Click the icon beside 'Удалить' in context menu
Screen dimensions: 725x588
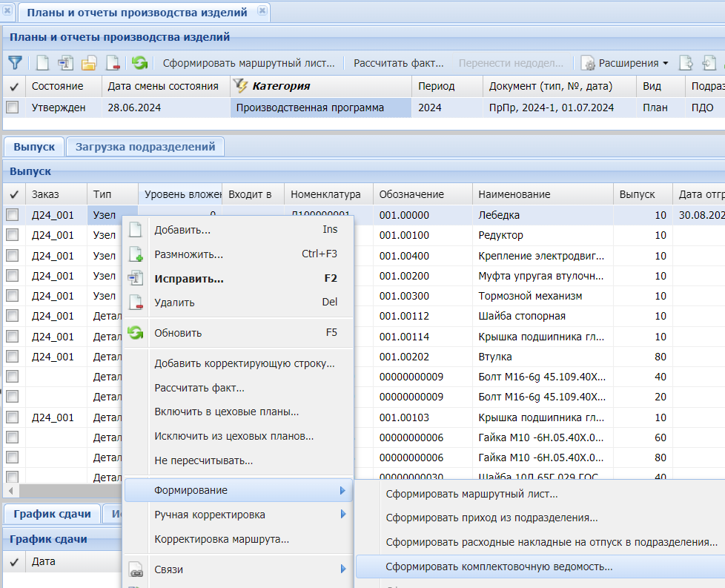click(136, 302)
